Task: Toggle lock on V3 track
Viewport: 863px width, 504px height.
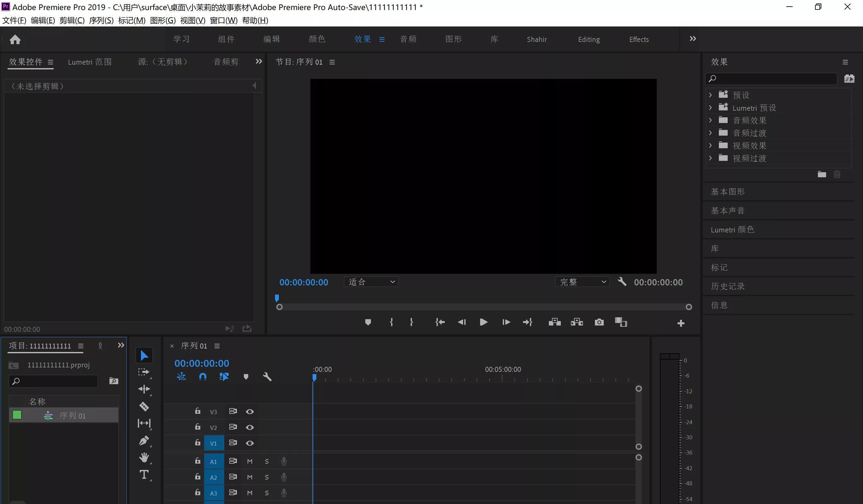Action: click(197, 411)
